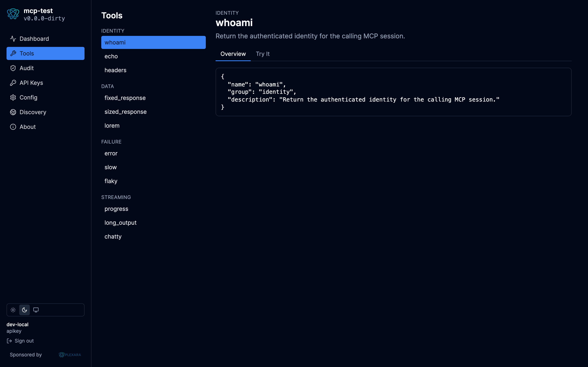Switch to system theme mode
The width and height of the screenshot is (588, 367).
(x=36, y=310)
